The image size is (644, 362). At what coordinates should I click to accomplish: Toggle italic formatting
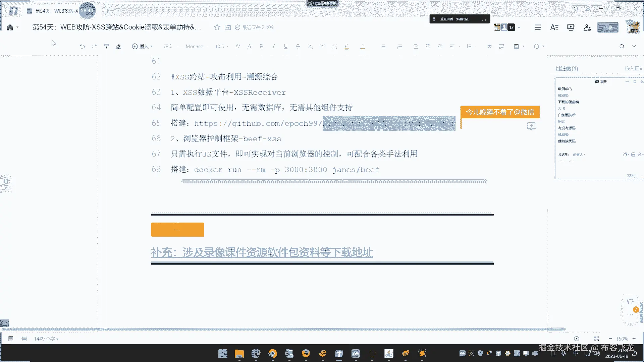tap(274, 47)
